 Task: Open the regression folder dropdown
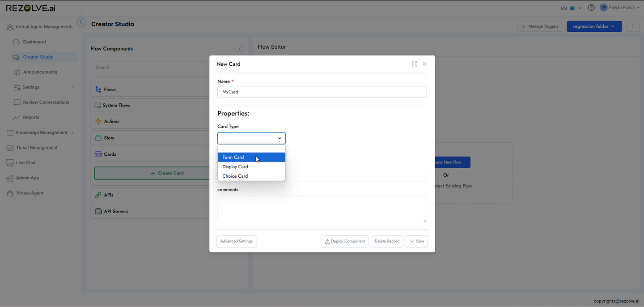point(594,26)
